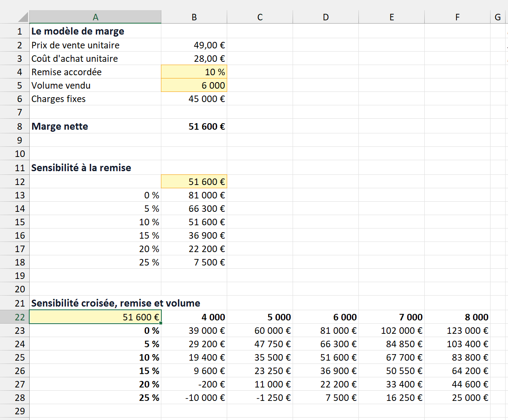
Task: Select the row 12 header
Action: [15, 182]
